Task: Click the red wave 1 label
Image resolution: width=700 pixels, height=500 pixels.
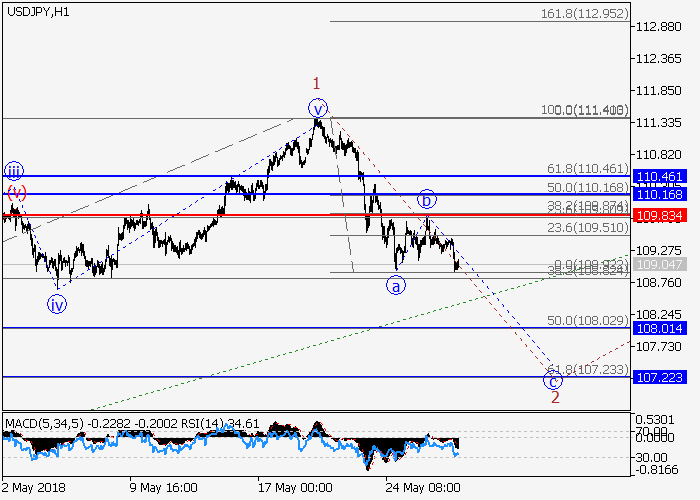Action: point(316,84)
